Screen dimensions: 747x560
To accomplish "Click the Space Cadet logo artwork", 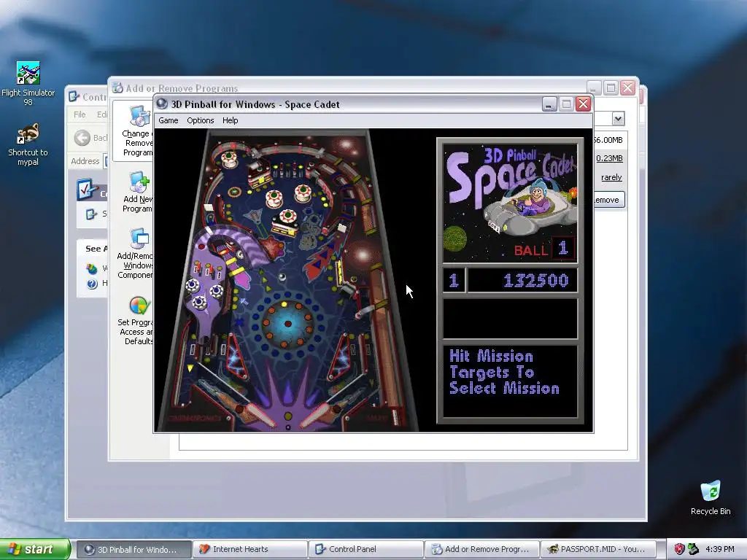I will [x=510, y=203].
